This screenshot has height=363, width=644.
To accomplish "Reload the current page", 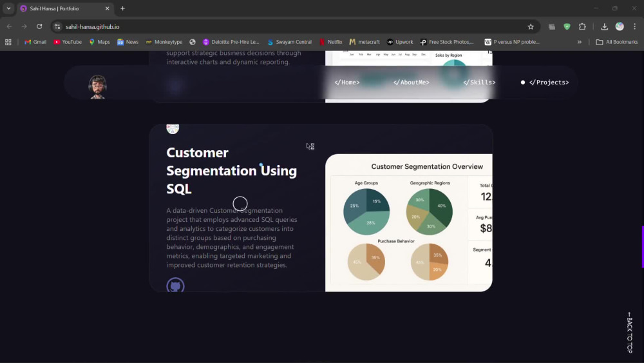I will pyautogui.click(x=39, y=26).
